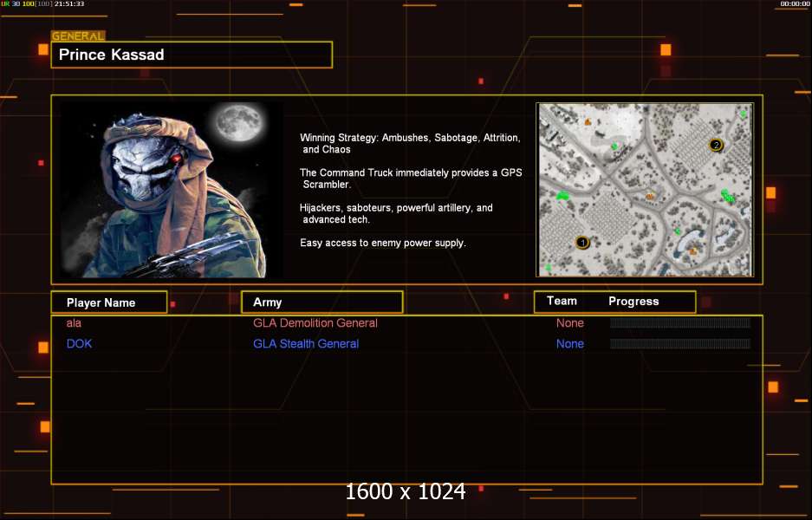Screen dimensions: 812x520
Task: Click the Team column label
Action: pyautogui.click(x=562, y=301)
